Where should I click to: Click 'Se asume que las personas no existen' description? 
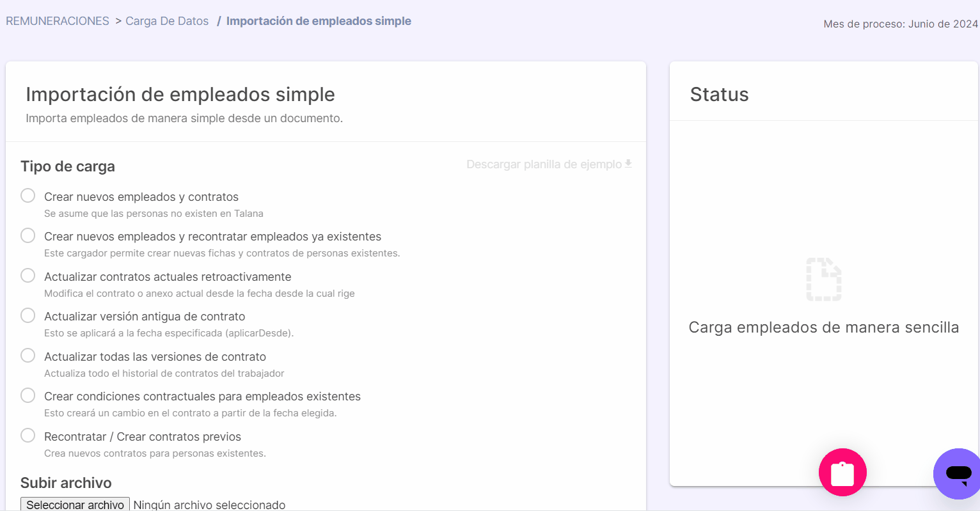point(154,214)
